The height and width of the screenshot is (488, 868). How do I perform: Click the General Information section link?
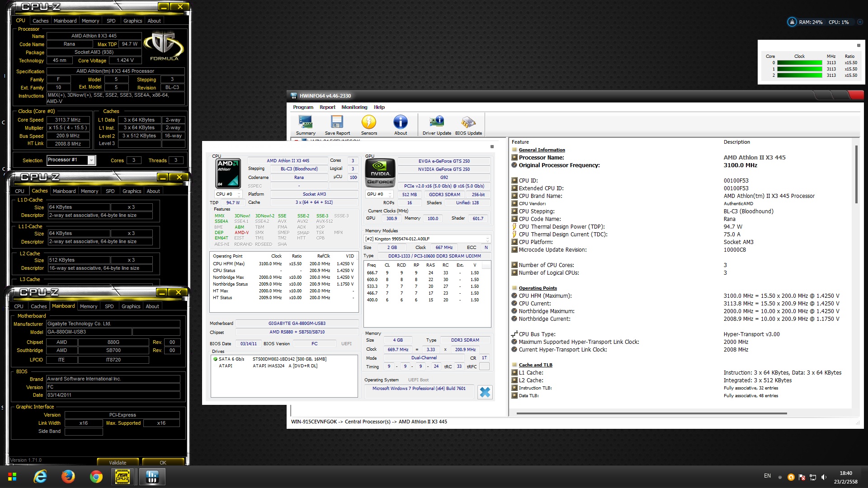tap(542, 150)
